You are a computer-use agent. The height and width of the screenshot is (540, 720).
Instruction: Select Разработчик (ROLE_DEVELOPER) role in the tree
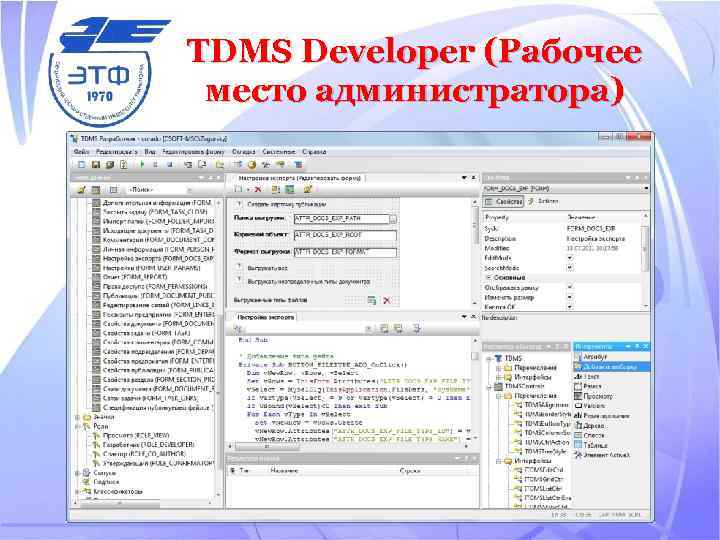pos(148,444)
